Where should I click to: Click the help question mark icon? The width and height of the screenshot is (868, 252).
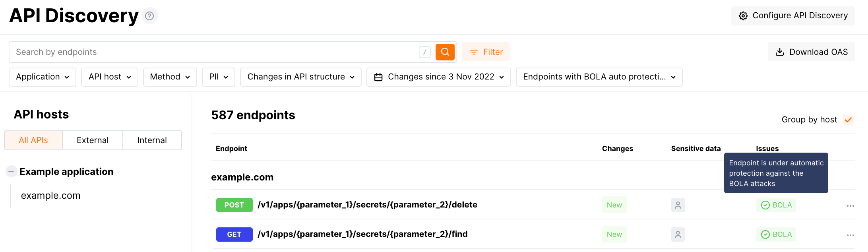(x=149, y=16)
